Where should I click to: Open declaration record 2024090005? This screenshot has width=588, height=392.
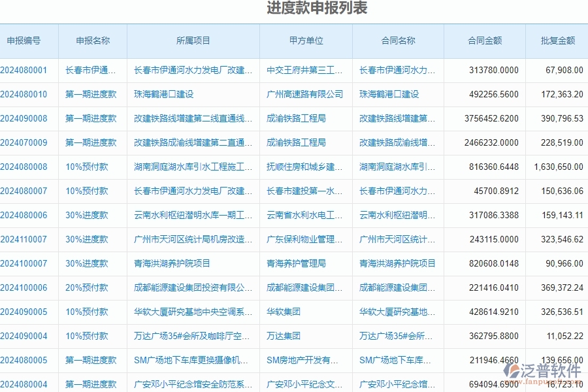point(28,312)
